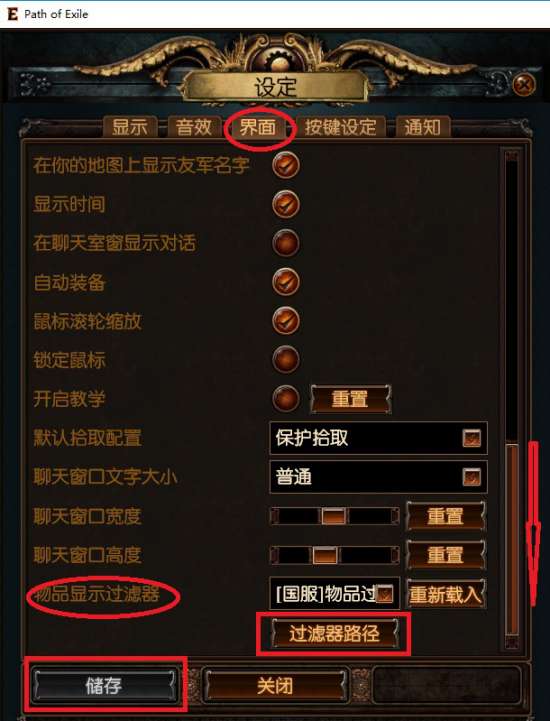Click the 储存 save button

(104, 686)
